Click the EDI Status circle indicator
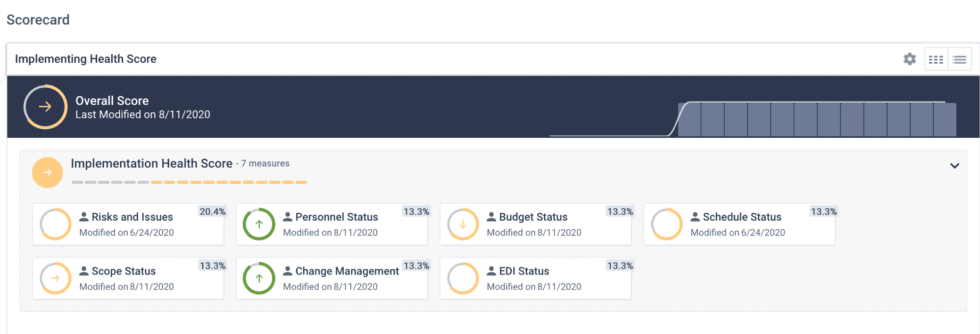Image resolution: width=980 pixels, height=334 pixels. pyautogui.click(x=463, y=278)
